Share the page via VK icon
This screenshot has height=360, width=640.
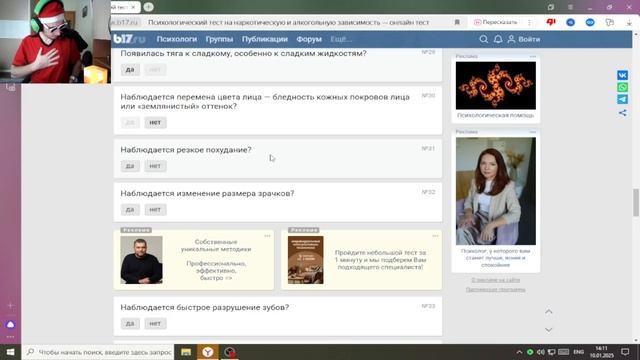(x=622, y=75)
